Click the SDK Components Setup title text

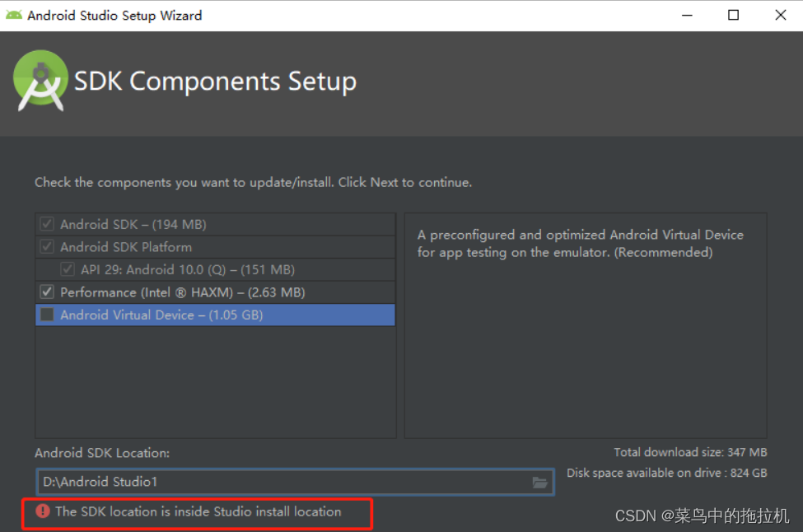click(x=216, y=81)
